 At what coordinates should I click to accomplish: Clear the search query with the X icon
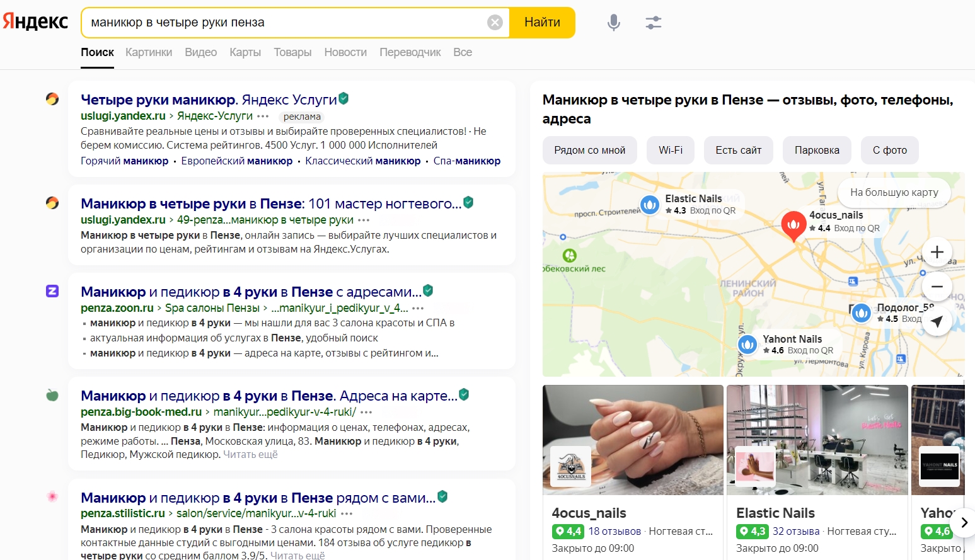point(495,22)
